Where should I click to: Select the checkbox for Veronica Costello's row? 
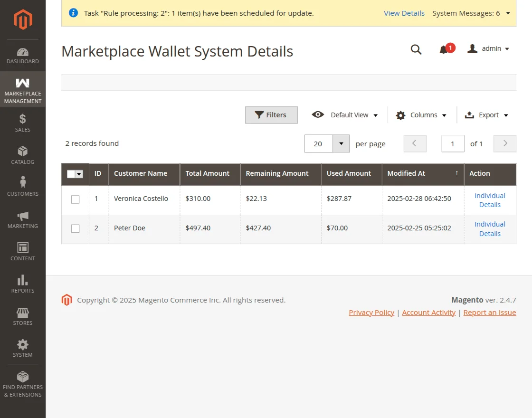click(75, 199)
